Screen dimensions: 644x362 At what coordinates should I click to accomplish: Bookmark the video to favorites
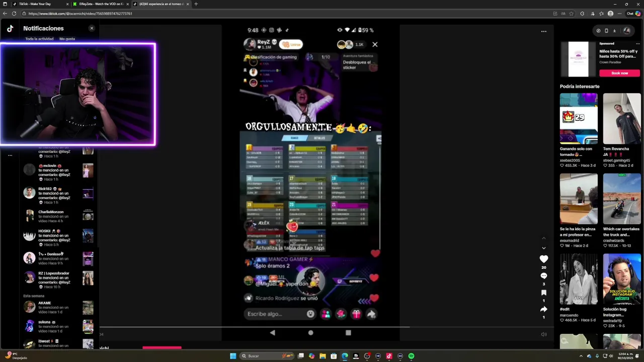point(543,292)
